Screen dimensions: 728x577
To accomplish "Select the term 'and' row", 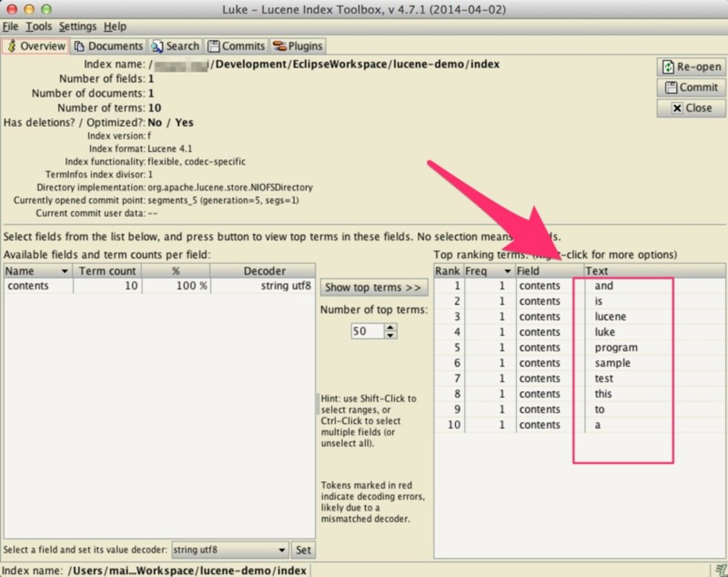I will [x=579, y=286].
